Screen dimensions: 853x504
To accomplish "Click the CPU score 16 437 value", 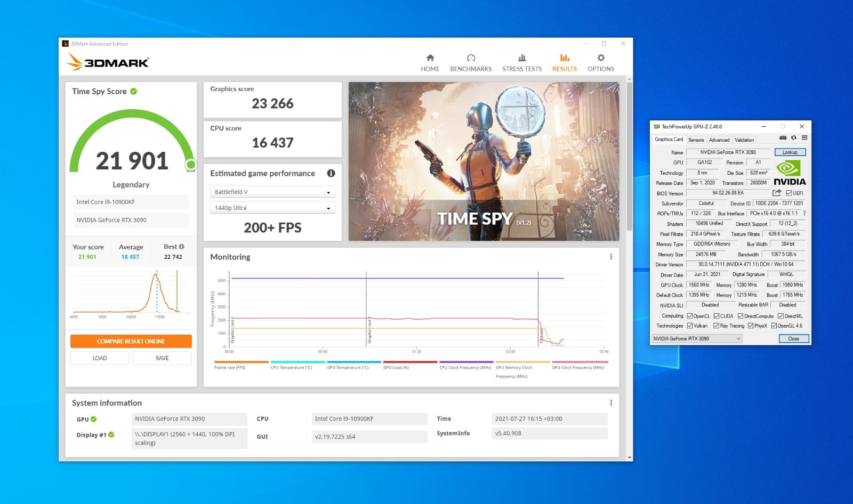I will [x=272, y=143].
